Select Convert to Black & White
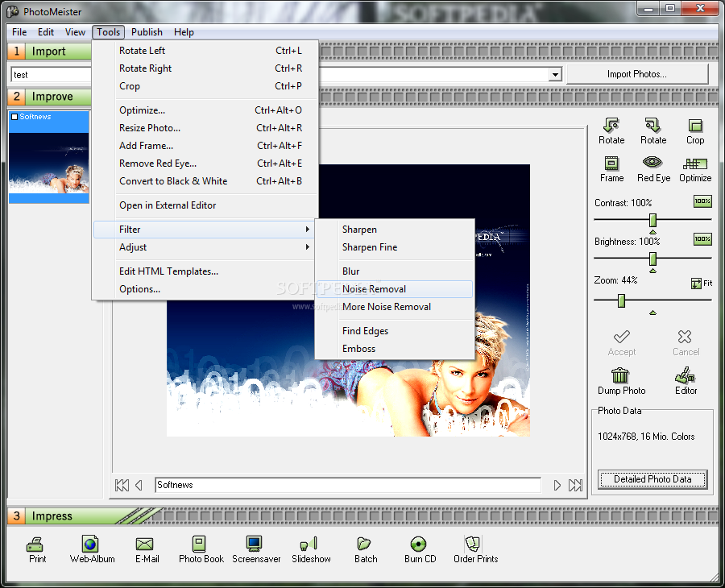This screenshot has height=588, width=725. pyautogui.click(x=204, y=181)
